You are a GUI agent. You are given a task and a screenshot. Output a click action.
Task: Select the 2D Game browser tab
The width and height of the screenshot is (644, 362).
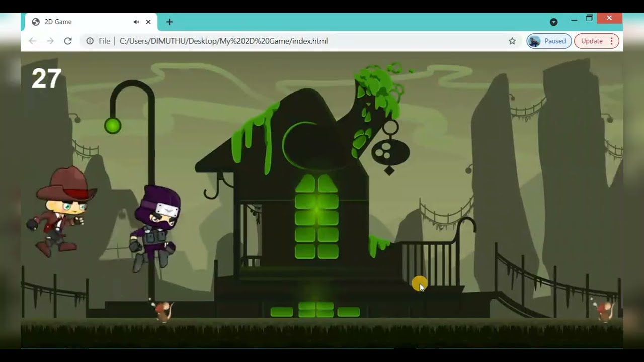coord(91,22)
